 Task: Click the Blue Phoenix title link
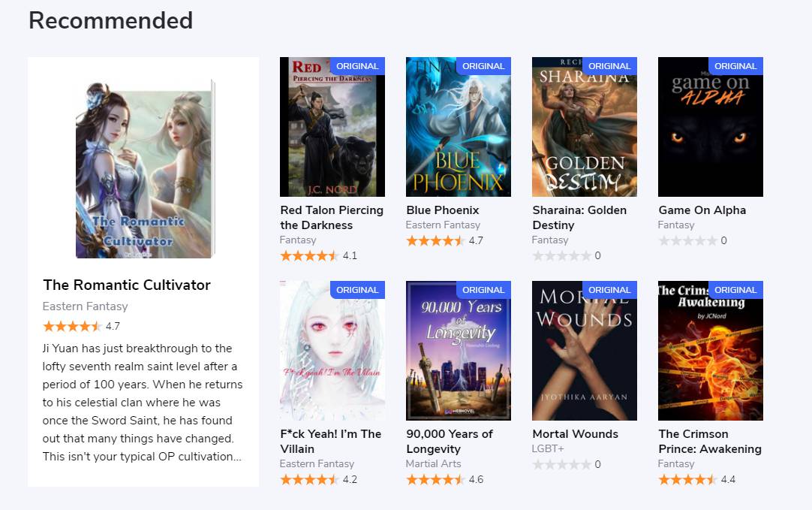coord(443,210)
